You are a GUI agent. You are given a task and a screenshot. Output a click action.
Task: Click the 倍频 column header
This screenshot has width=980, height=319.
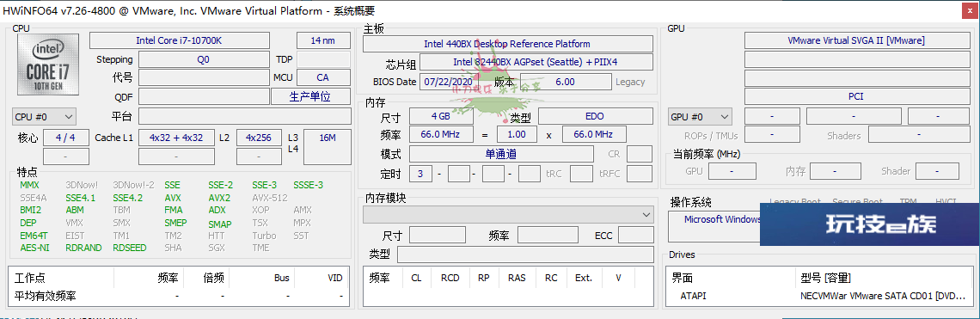[x=214, y=279]
